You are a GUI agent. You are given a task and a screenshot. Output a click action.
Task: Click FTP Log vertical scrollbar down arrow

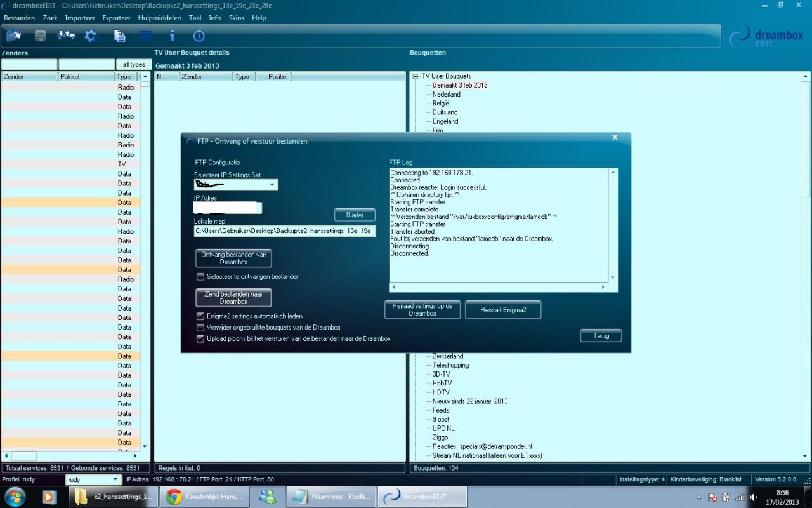[x=613, y=277]
